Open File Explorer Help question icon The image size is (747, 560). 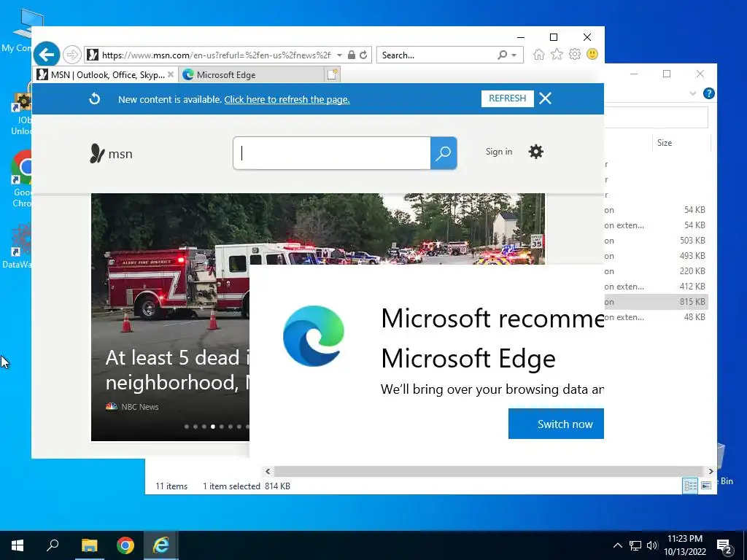(x=708, y=93)
